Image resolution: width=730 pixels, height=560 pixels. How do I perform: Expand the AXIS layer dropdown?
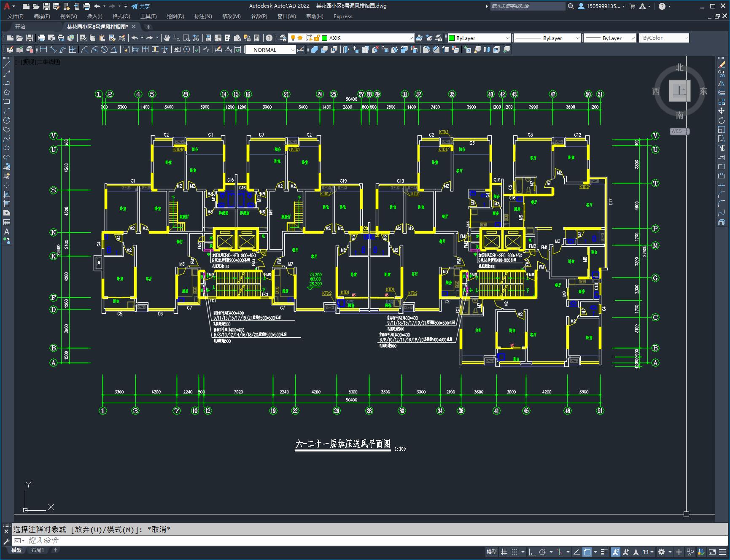click(367, 38)
